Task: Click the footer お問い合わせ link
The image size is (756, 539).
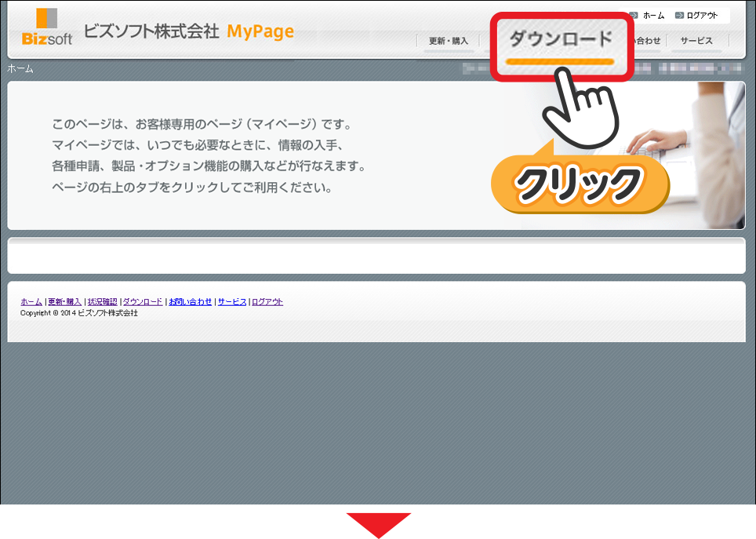Action: pos(191,301)
